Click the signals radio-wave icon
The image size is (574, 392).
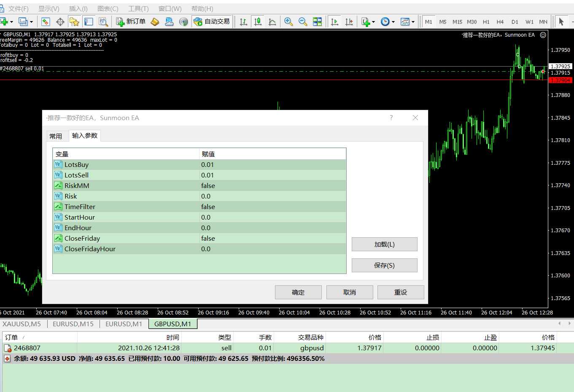[x=183, y=21]
